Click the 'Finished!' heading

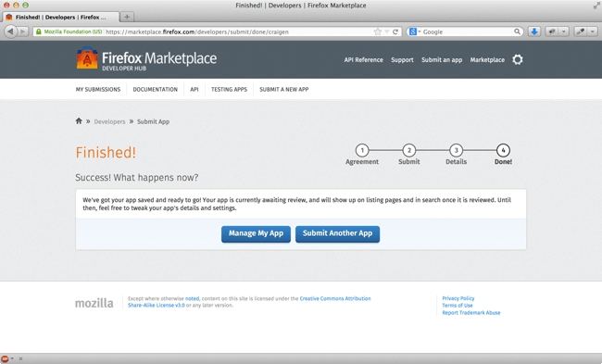(x=106, y=153)
